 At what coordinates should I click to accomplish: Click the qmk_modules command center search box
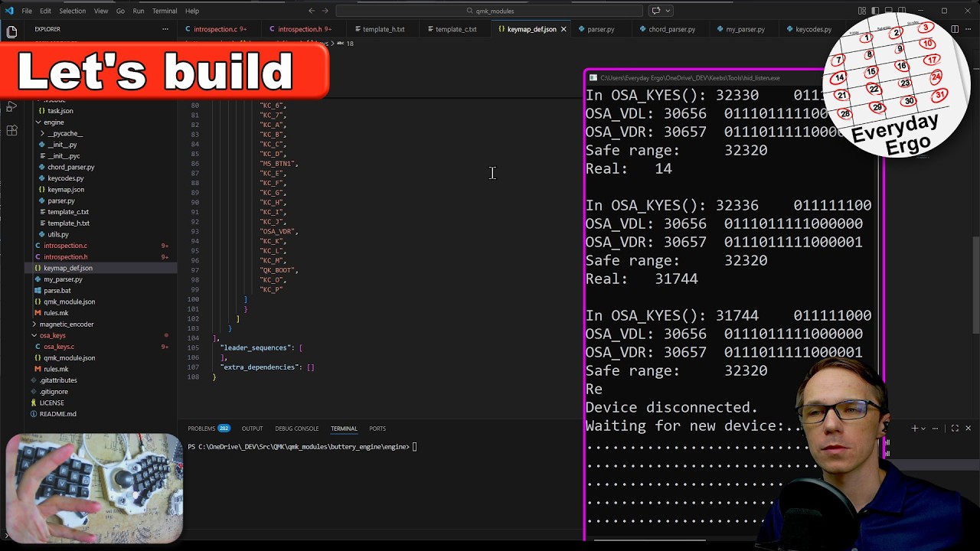[489, 11]
